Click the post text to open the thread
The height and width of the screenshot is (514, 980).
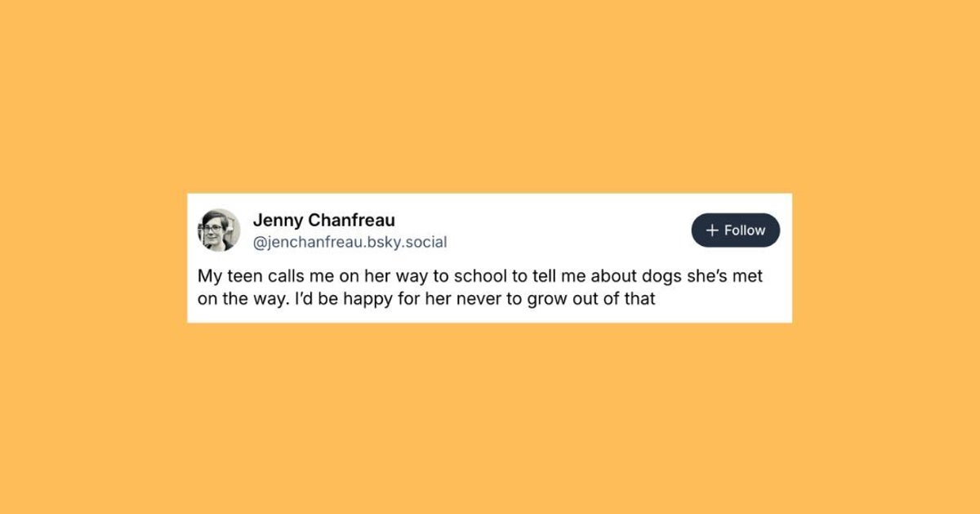(x=482, y=286)
